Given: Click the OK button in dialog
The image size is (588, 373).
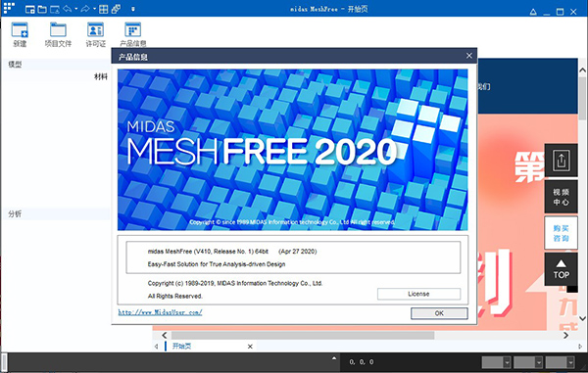Looking at the screenshot, I should pyautogui.click(x=439, y=313).
